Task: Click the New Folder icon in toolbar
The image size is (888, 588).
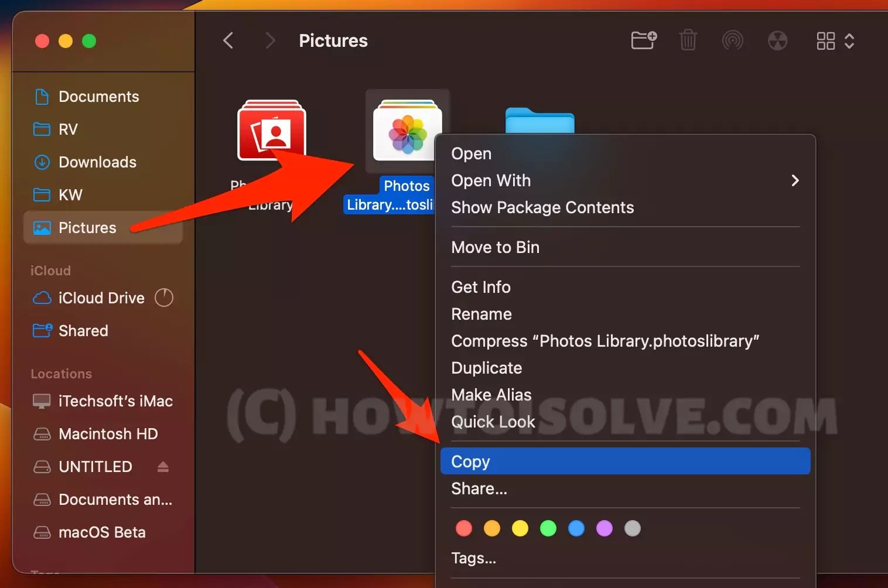Action: point(643,40)
